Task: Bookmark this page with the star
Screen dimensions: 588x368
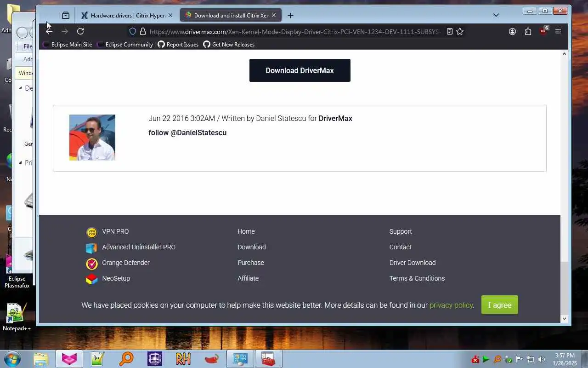Action: coord(460,31)
